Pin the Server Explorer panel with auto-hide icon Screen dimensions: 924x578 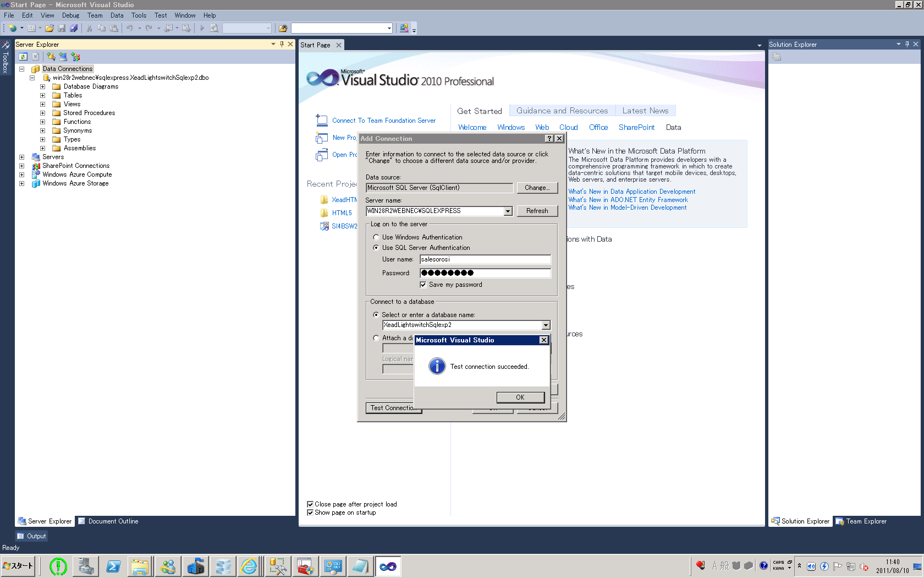[282, 44]
